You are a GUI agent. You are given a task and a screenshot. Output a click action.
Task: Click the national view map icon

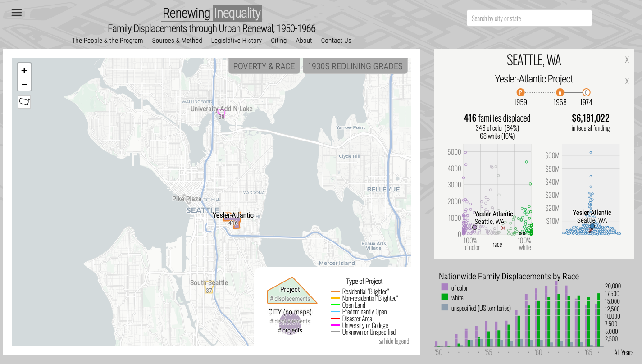click(24, 102)
